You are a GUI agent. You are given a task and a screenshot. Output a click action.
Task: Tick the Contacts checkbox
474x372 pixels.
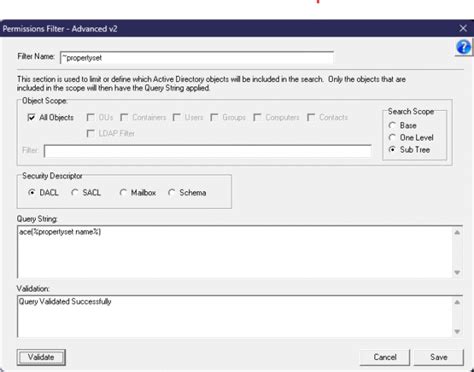tap(311, 117)
